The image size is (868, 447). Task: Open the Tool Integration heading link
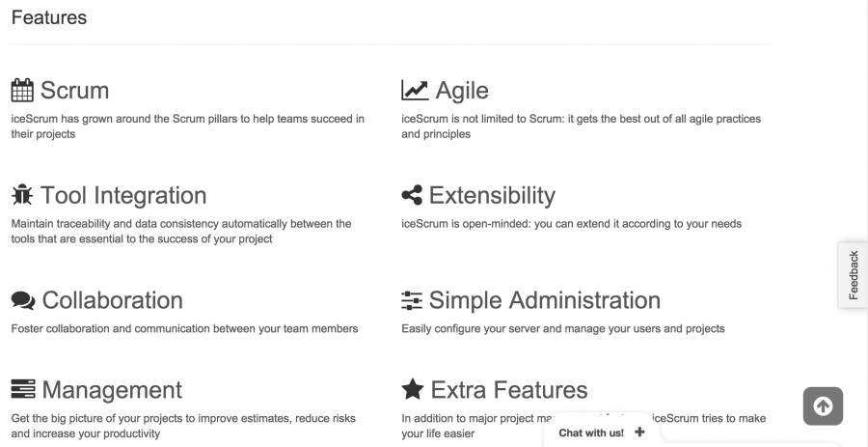click(x=123, y=196)
